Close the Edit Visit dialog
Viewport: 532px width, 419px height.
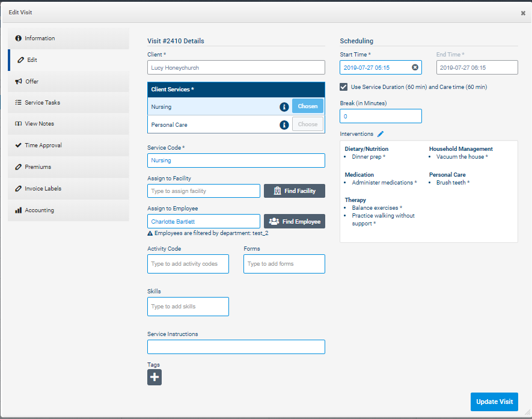523,13
